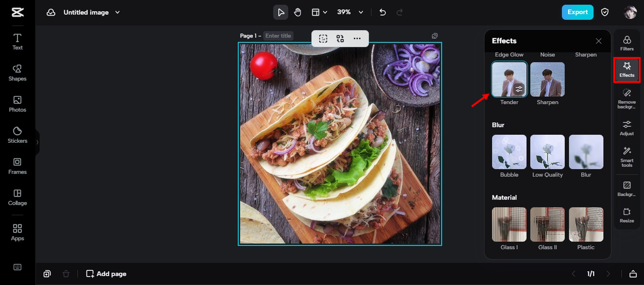The image size is (644, 285).
Task: Apply the Glass I material effect
Action: click(x=509, y=224)
